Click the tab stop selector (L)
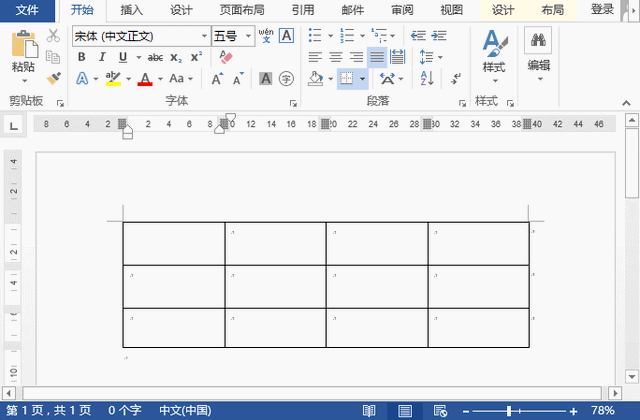Screen dimensions: 640x420 (13, 126)
